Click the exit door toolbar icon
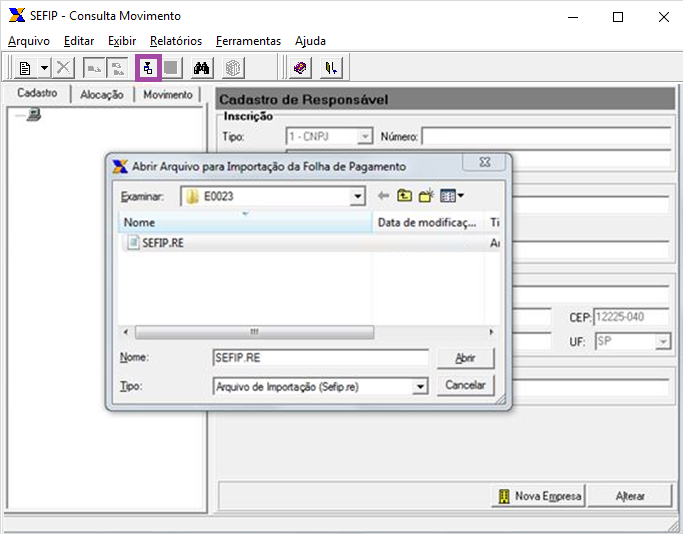 (x=331, y=68)
